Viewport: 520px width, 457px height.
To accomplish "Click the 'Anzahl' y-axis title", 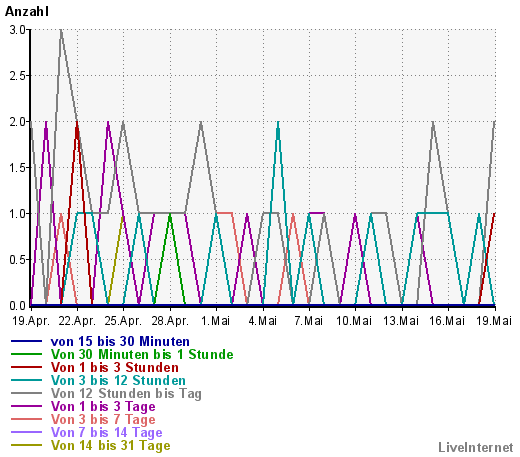I will 27,12.
